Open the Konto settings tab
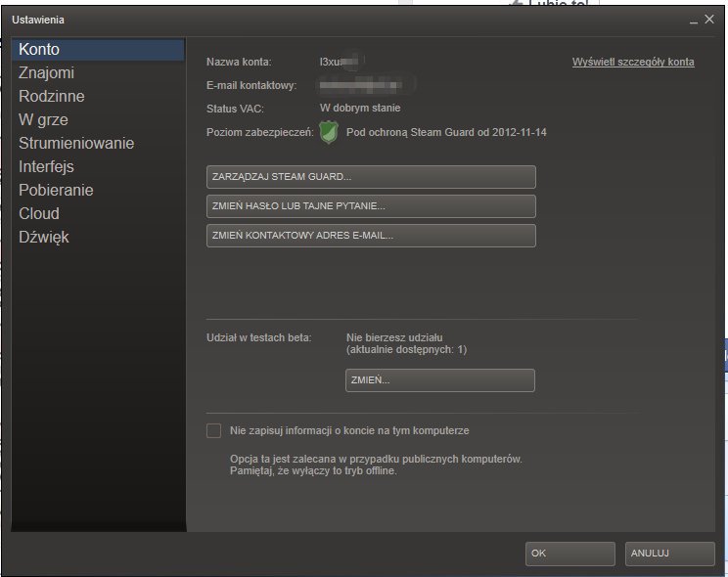The height and width of the screenshot is (577, 728). pos(98,49)
